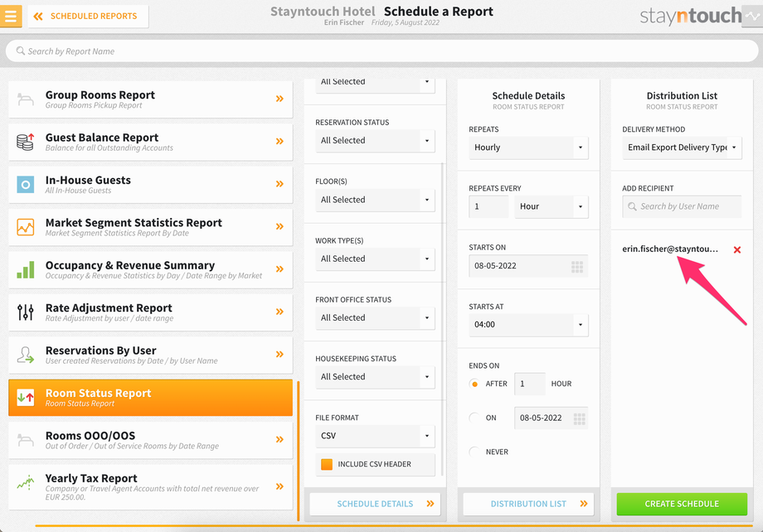Toggle the Include CSV Header checkbox
This screenshot has width=763, height=532.
coord(327,464)
